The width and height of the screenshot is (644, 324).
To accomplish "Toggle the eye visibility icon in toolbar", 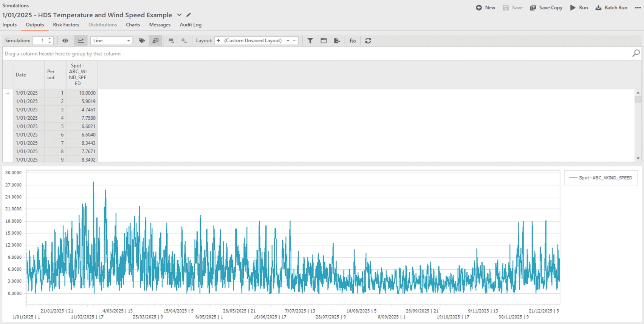I will [x=65, y=41].
